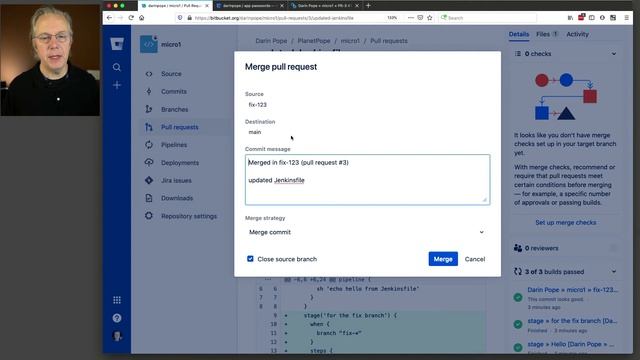Click the Downloads file icon
640x360 pixels.
149,198
